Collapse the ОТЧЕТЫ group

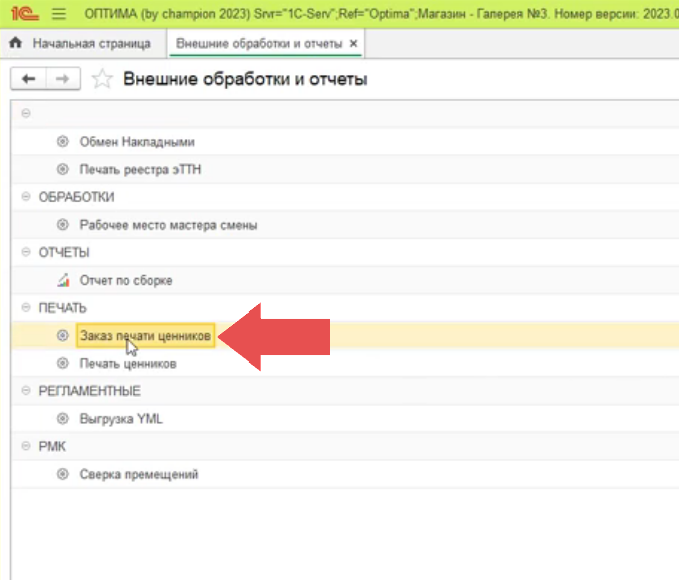(x=25, y=253)
